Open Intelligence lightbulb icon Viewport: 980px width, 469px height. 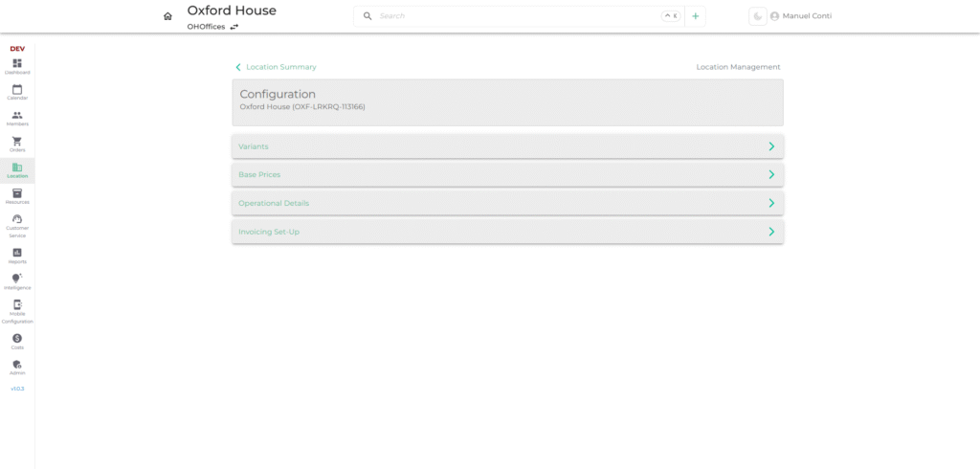click(x=17, y=280)
